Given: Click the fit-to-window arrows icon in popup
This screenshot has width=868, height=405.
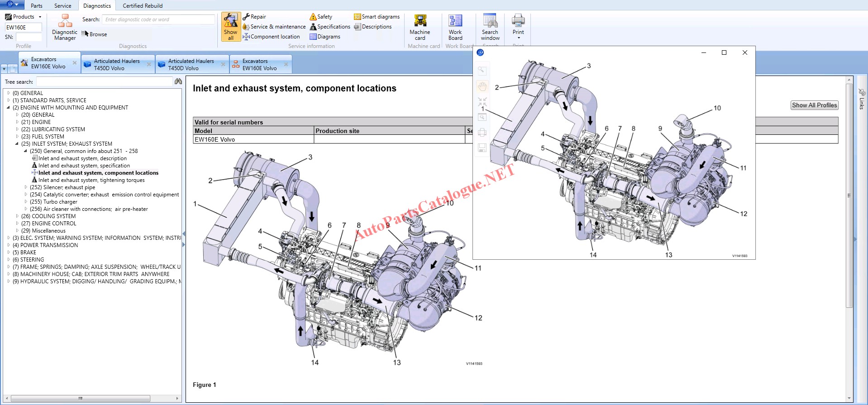Looking at the screenshot, I should click(x=482, y=101).
